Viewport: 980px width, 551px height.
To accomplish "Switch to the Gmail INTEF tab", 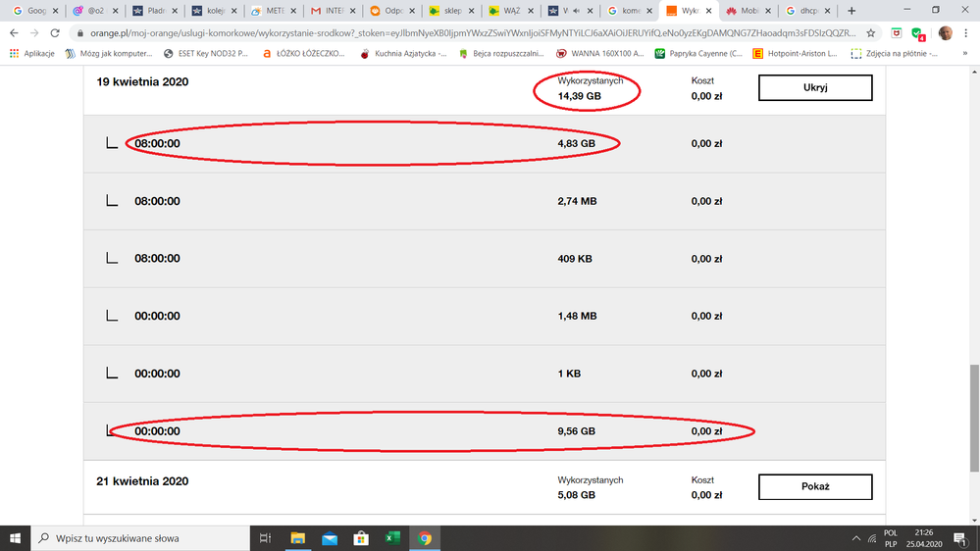I will [333, 11].
